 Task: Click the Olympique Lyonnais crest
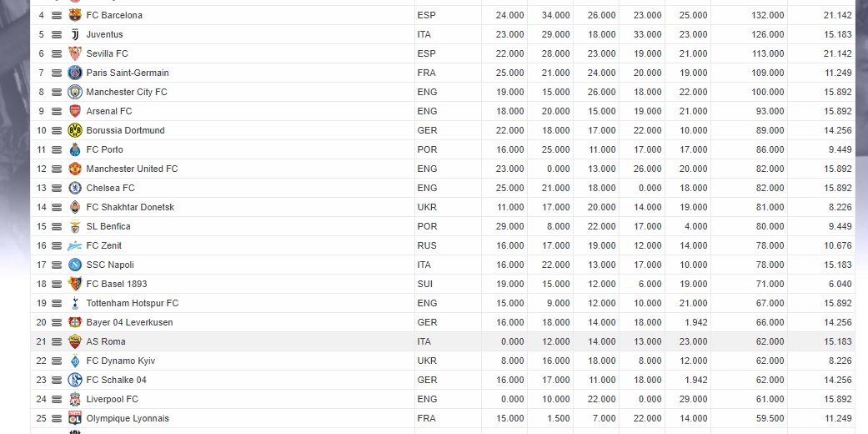75,418
